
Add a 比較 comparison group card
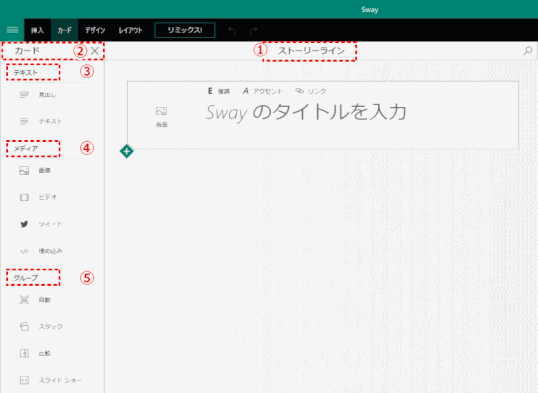tap(35, 353)
